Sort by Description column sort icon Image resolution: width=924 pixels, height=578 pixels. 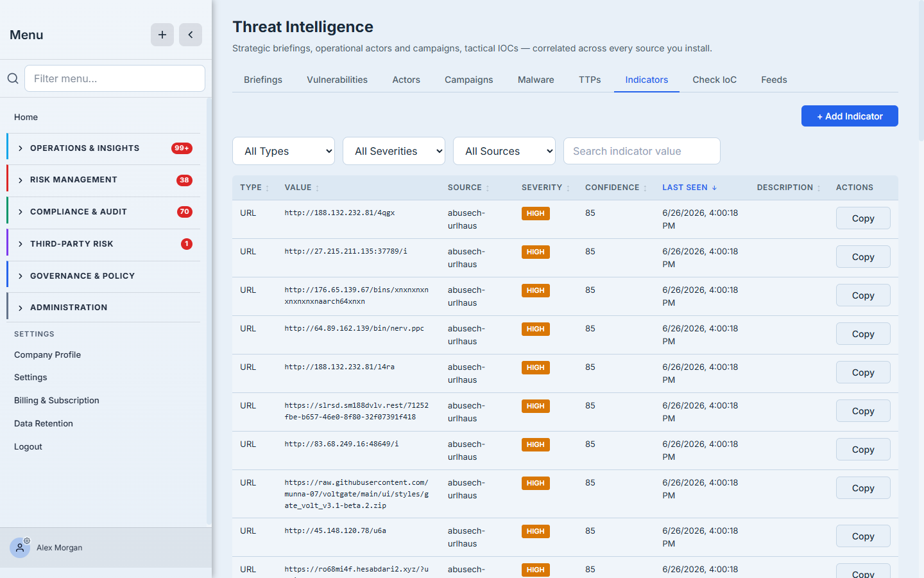coord(819,188)
